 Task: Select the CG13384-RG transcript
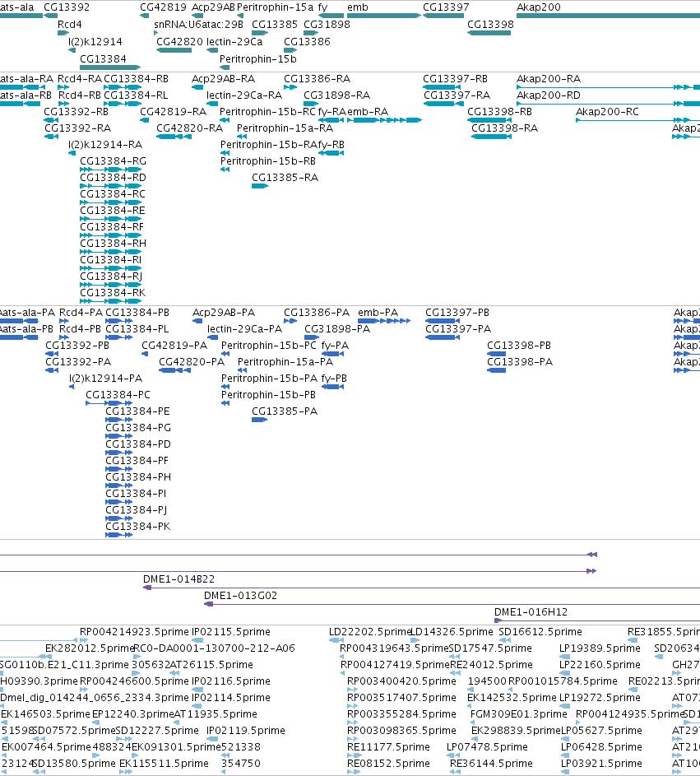(x=111, y=170)
